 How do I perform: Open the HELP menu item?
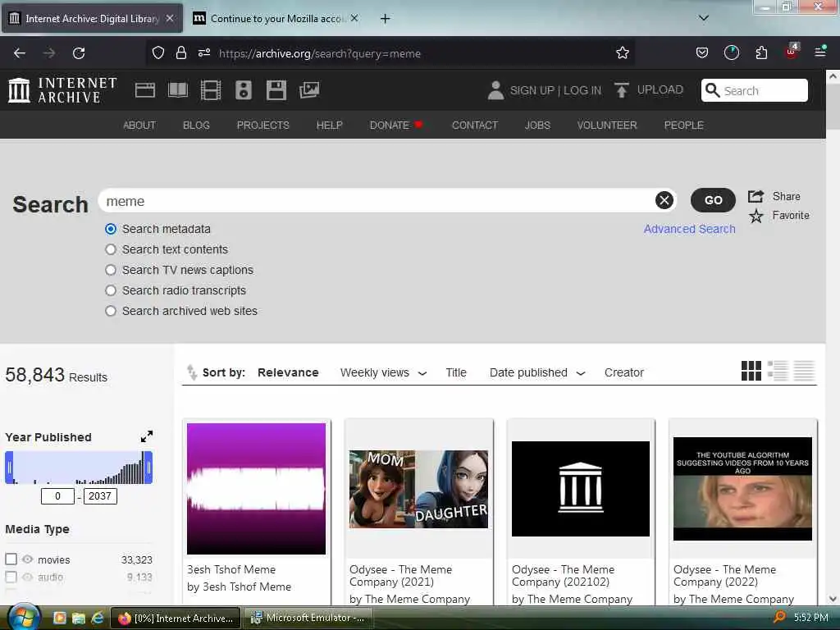329,125
